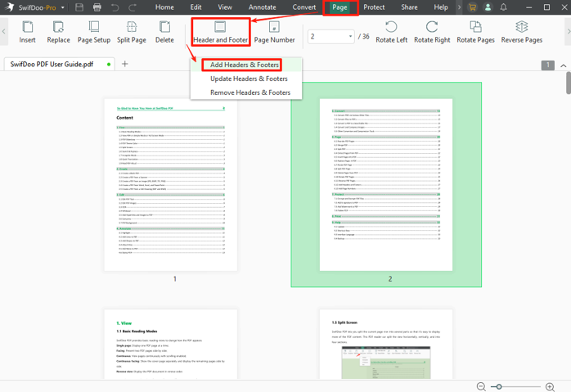
Task: Go to the Annotate tab
Action: pos(263,7)
